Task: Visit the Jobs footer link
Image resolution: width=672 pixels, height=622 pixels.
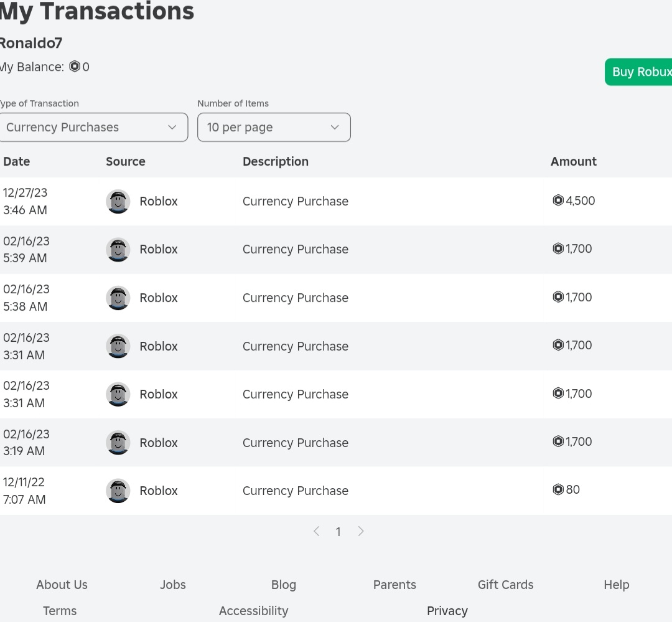Action: 173,585
